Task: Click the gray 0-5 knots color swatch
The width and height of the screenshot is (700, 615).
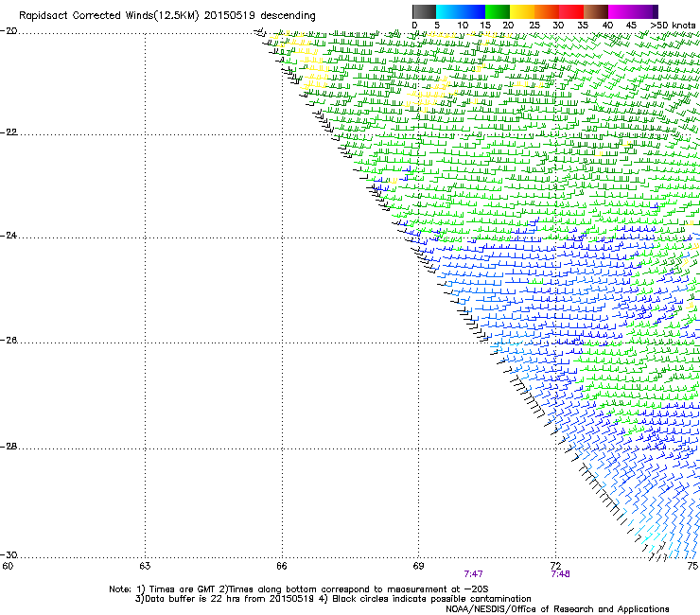Action: [424, 11]
